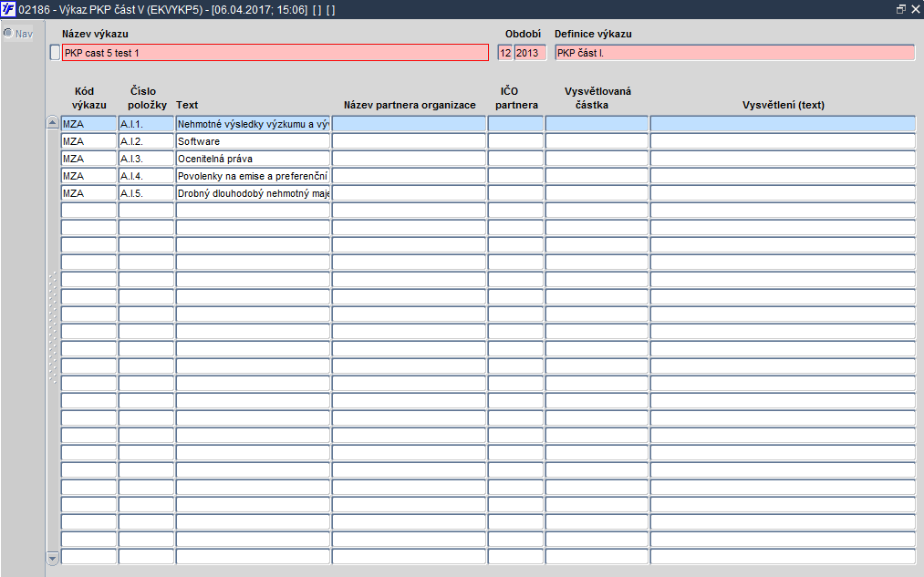Click Vysvětlovaná částka field in Ocenitelná práva row
This screenshot has height=577, width=924.
coord(597,159)
